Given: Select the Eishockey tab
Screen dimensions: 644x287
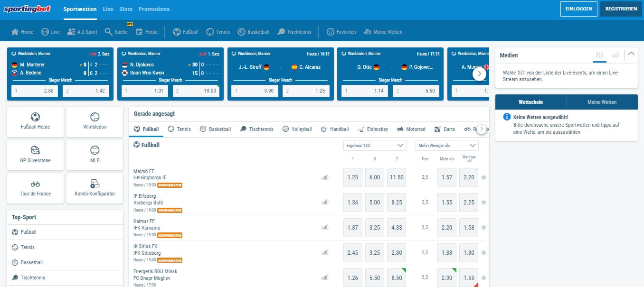Looking at the screenshot, I should (x=373, y=129).
